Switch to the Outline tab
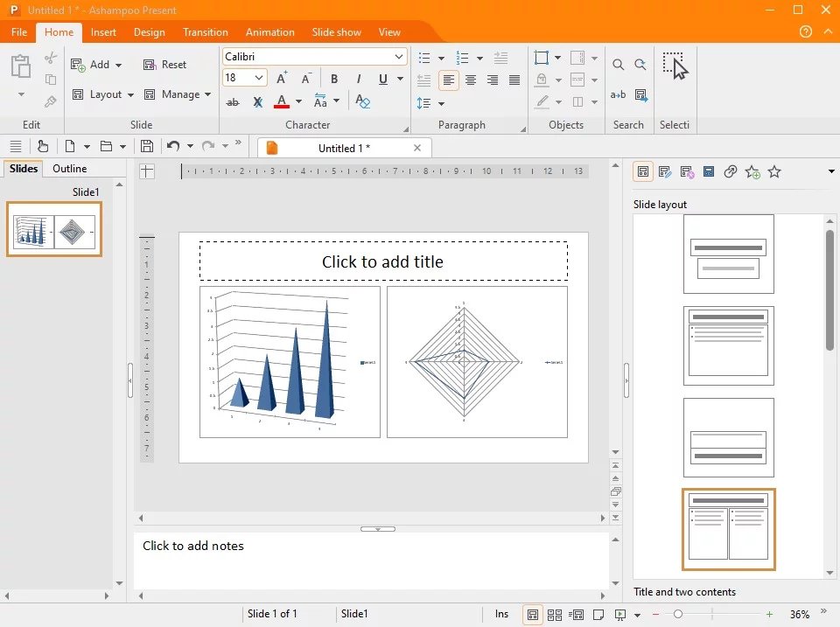Screen dimensions: 840x627 70,169
